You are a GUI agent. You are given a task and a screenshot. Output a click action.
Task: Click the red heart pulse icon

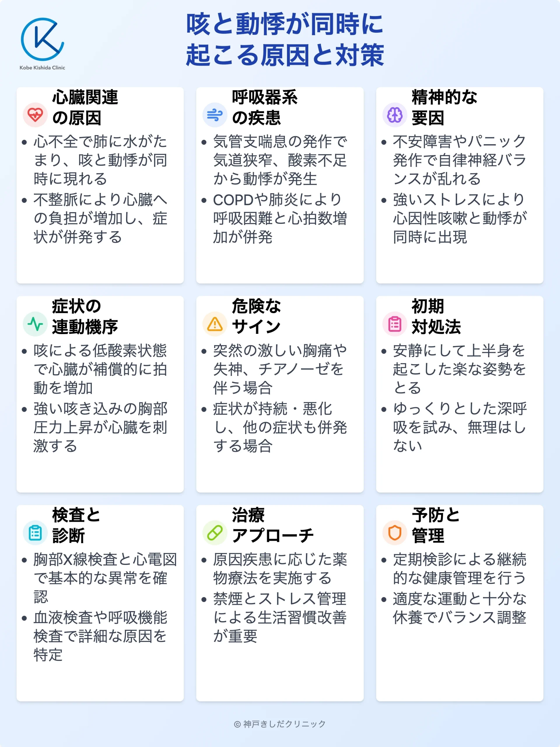(35, 115)
